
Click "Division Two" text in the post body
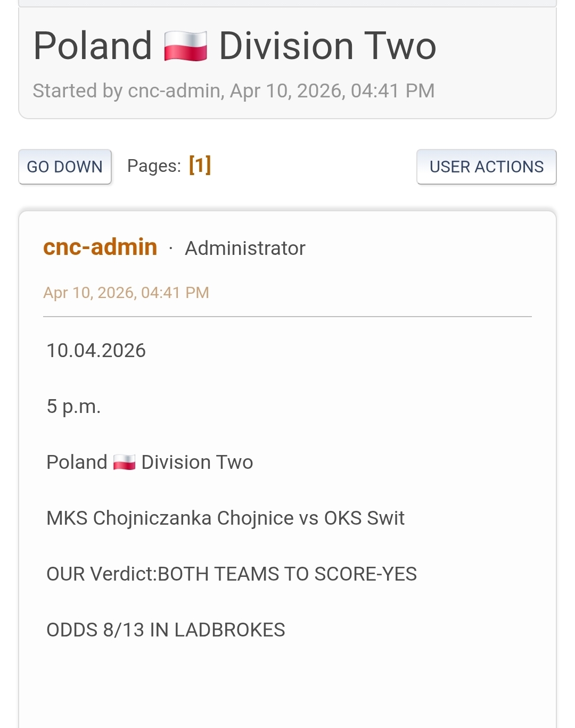(197, 462)
